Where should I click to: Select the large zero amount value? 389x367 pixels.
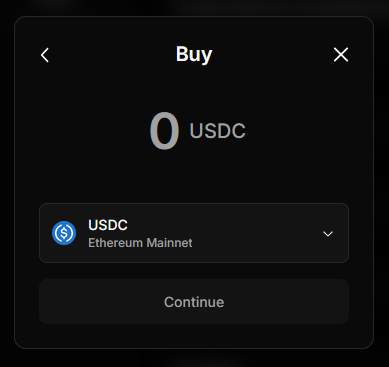click(x=164, y=131)
